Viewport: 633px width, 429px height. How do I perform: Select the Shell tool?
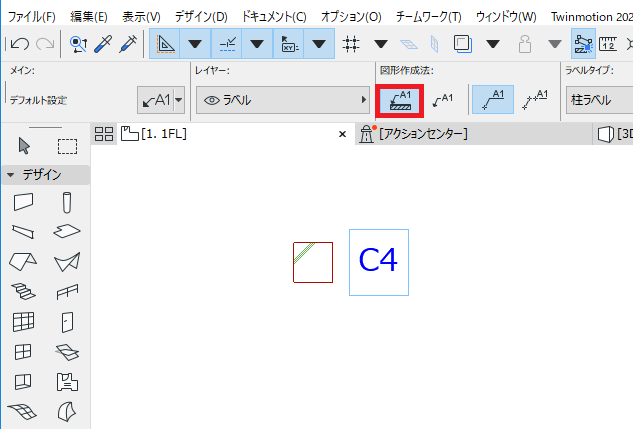[67, 262]
